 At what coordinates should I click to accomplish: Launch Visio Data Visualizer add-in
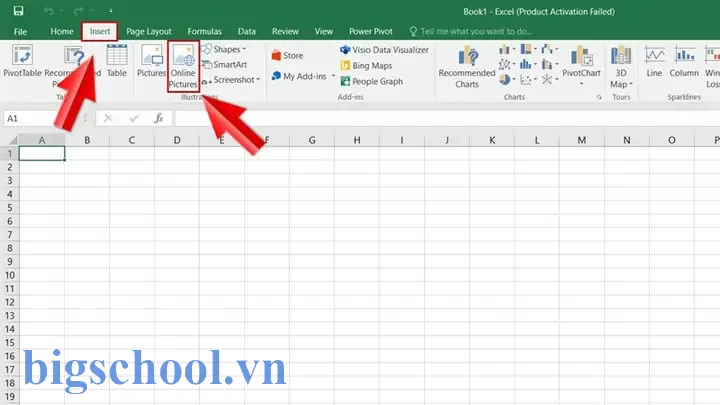pyautogui.click(x=384, y=50)
